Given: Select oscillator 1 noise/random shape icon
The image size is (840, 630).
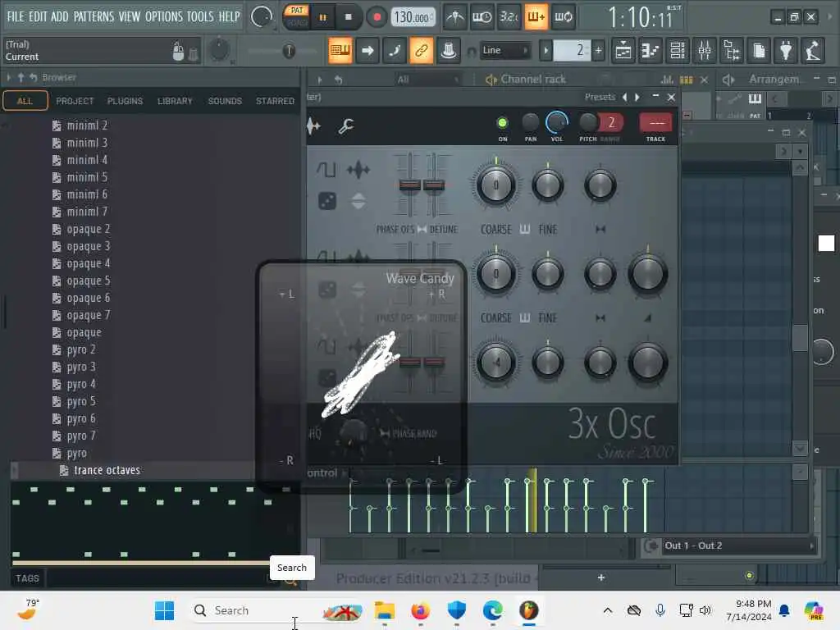Looking at the screenshot, I should (326, 202).
